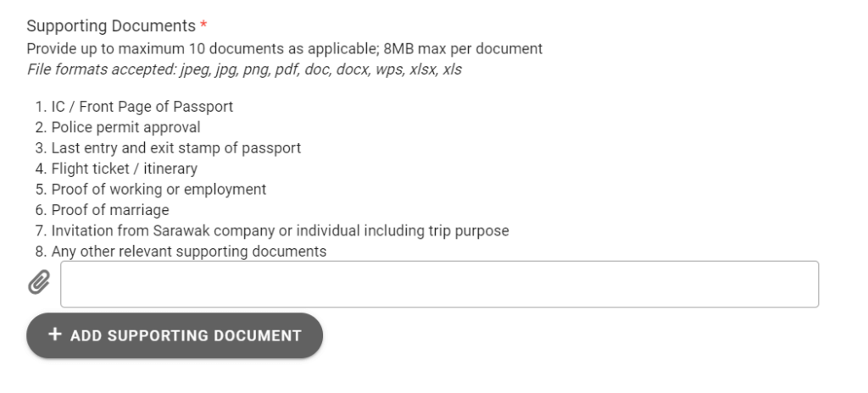Click the plus icon in the add button
Screen dimensions: 868x393
(x=54, y=335)
